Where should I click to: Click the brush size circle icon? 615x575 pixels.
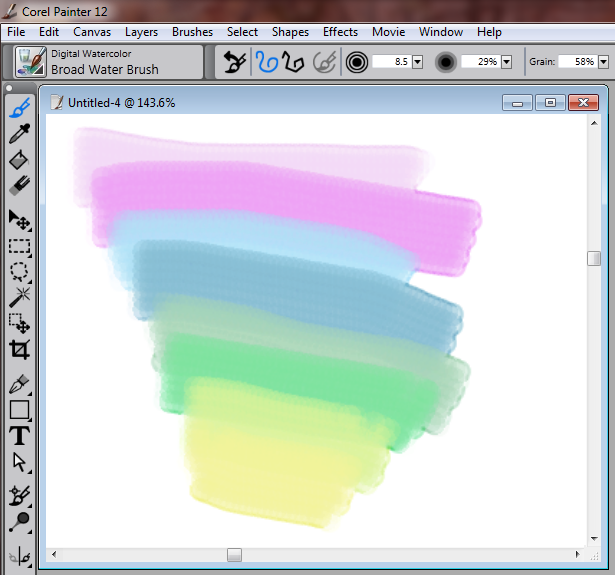click(x=357, y=62)
